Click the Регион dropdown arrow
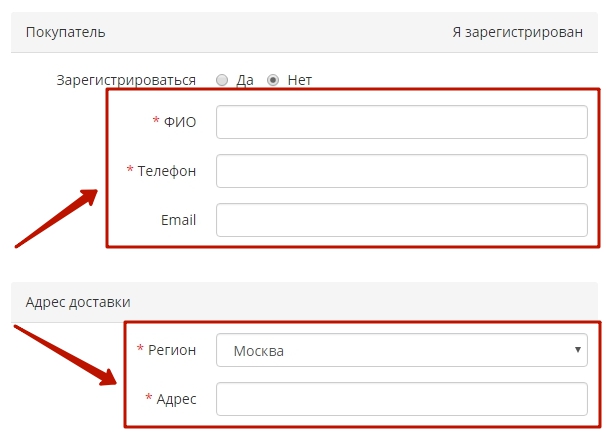This screenshot has width=607, height=443. coord(578,350)
